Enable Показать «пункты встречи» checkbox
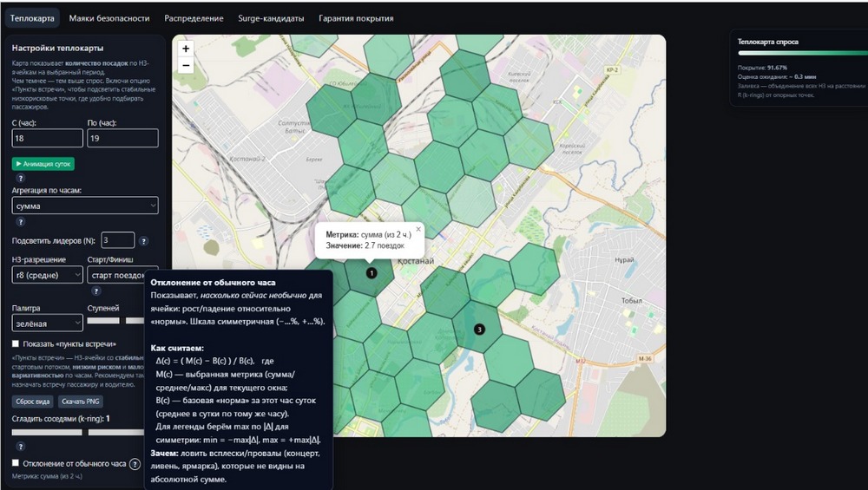 tap(16, 343)
